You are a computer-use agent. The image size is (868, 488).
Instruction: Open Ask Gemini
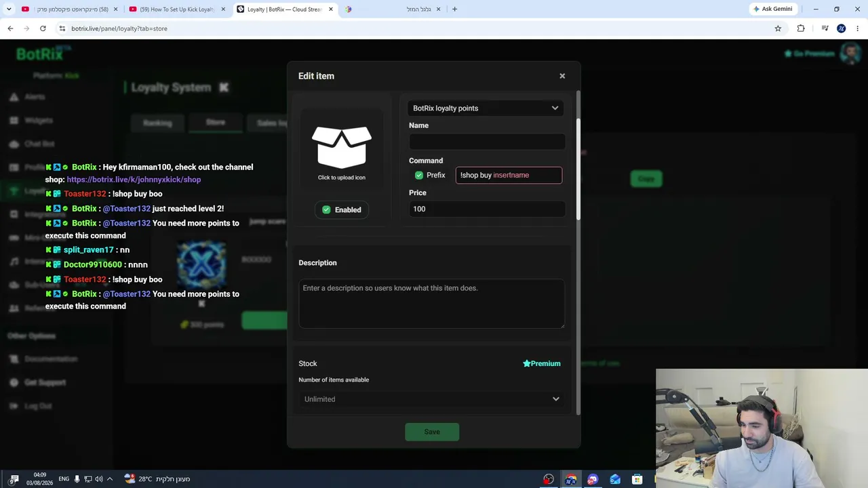[773, 9]
